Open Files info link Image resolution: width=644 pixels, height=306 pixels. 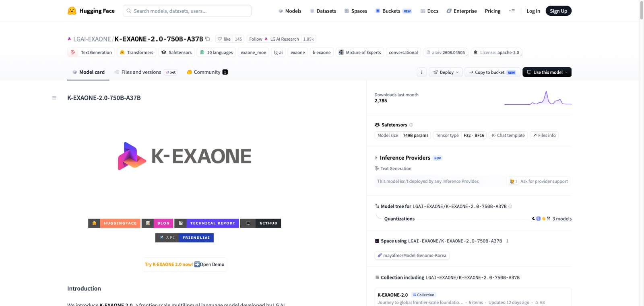coord(544,135)
